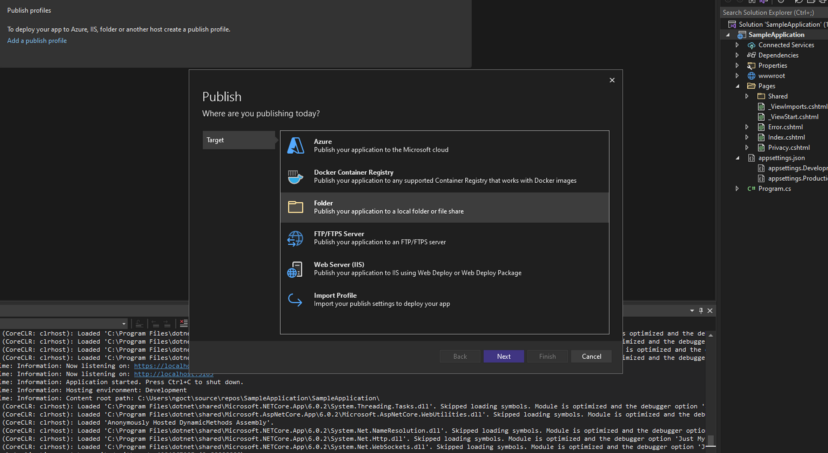828x453 pixels.
Task: Click the Docker Container Registry icon
Action: point(295,176)
